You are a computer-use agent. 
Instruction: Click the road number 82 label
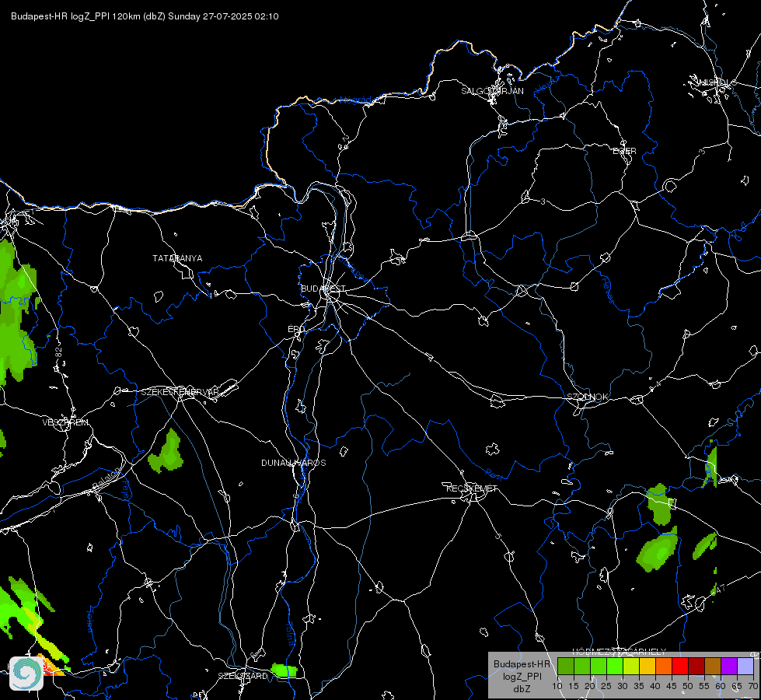pos(59,352)
